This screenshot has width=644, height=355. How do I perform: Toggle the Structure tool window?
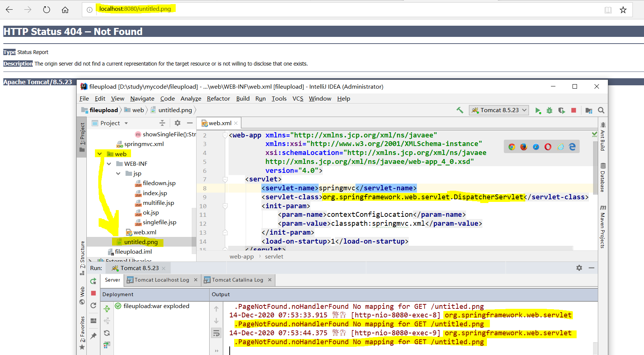point(82,258)
